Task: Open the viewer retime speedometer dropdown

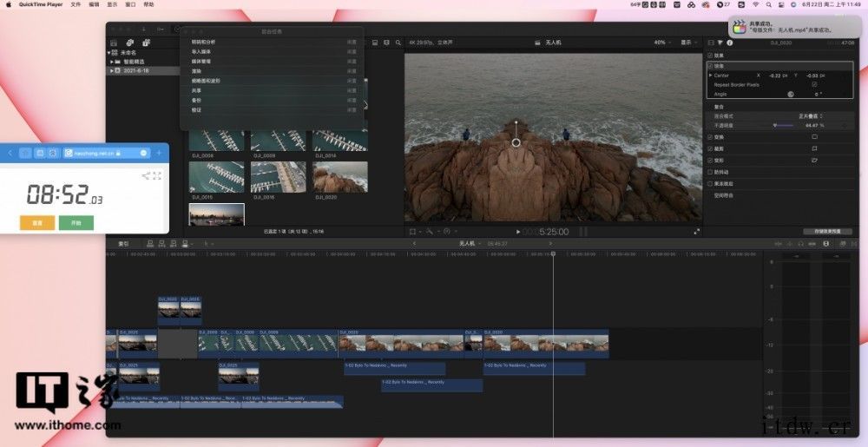Action: 449,232
